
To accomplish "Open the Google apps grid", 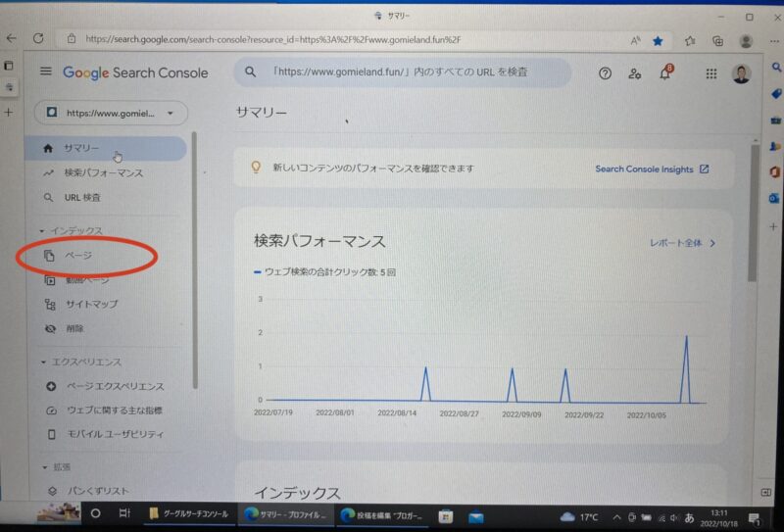I will click(711, 74).
